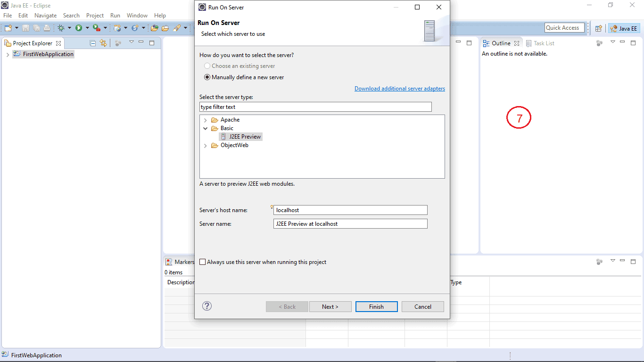644x362 pixels.
Task: Click the Save toolbar icon
Action: (x=26, y=28)
